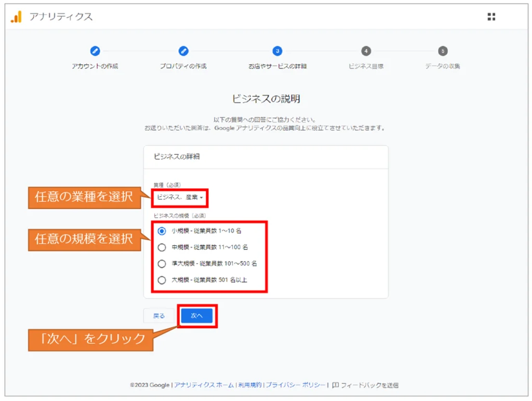Open the プライバシー ポリシー link
The height and width of the screenshot is (401, 532).
(x=296, y=385)
